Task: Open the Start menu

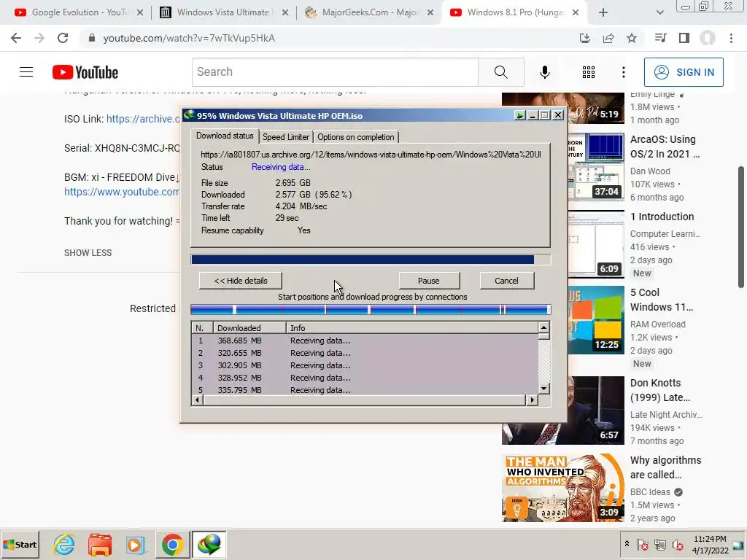Action: pyautogui.click(x=20, y=544)
